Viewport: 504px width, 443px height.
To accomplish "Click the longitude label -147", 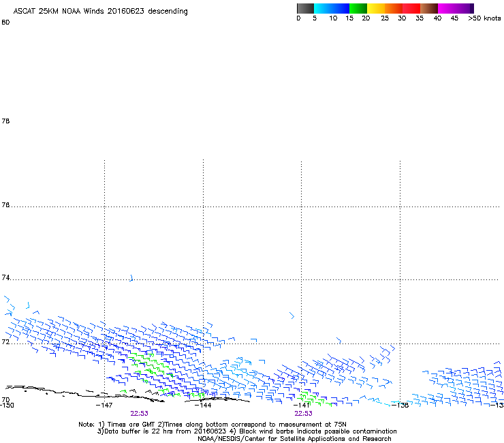I will 104,405.
